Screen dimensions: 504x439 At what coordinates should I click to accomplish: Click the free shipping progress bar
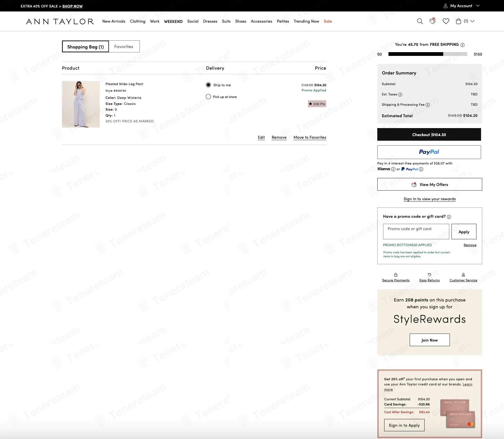[x=428, y=54]
